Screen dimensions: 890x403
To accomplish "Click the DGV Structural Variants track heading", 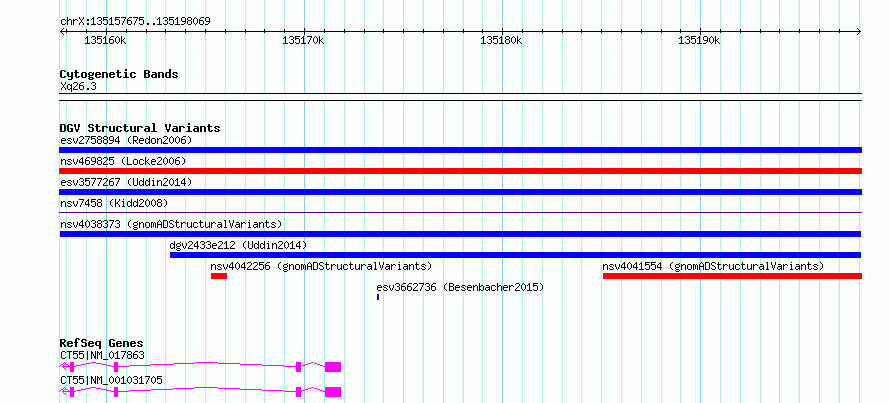I will click(x=140, y=128).
